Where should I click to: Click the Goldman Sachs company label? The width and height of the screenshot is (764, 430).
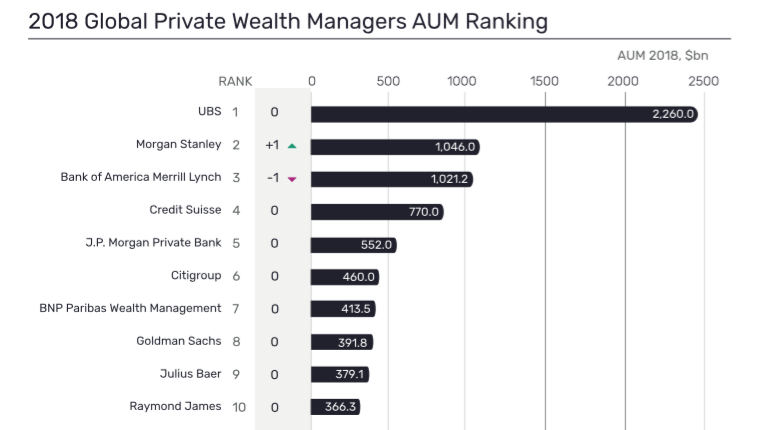pos(179,341)
